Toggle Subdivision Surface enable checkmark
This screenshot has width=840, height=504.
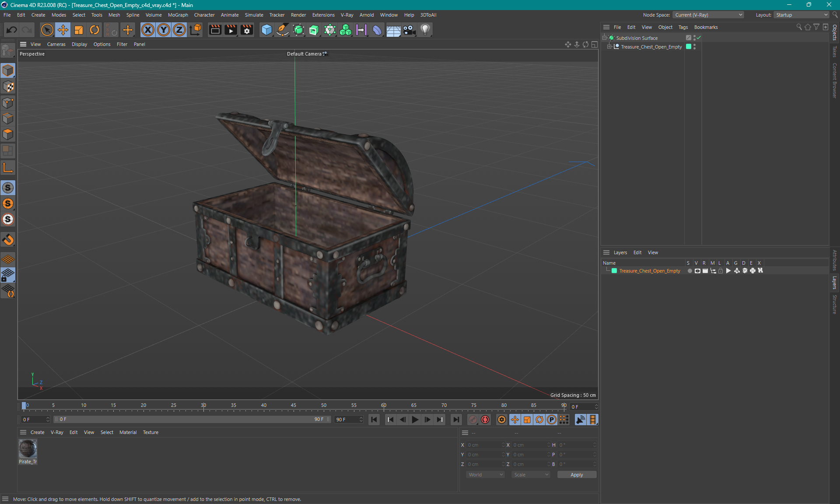pos(699,38)
